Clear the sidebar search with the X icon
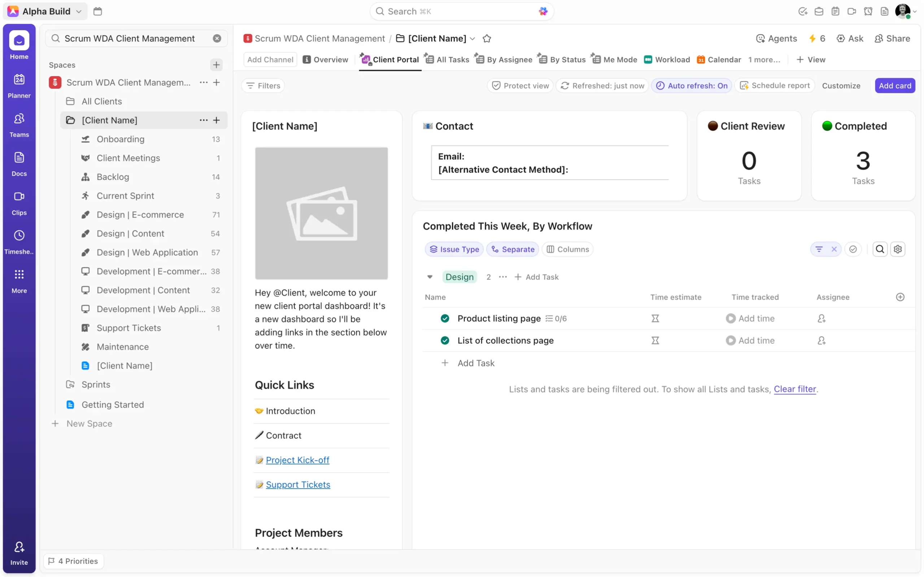This screenshot has height=577, width=924. click(x=217, y=39)
